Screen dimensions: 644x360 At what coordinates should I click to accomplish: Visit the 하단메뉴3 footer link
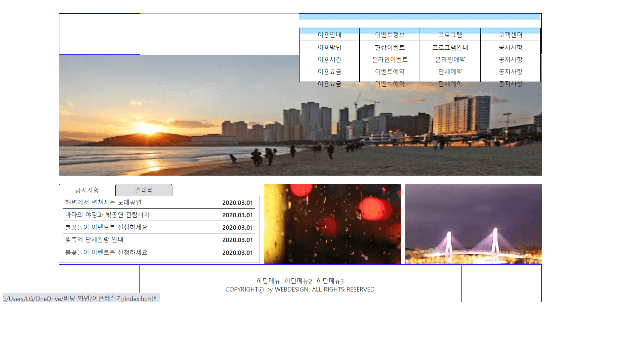point(330,281)
